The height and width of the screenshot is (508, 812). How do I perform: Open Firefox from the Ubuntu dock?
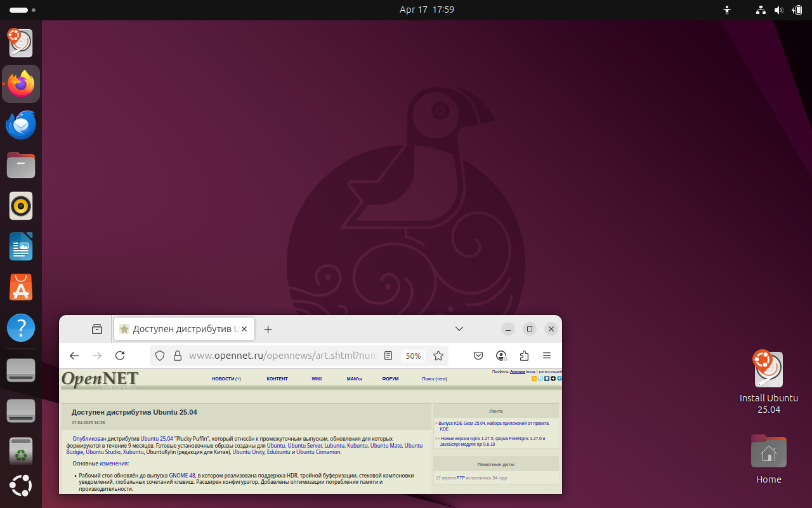[x=21, y=84]
